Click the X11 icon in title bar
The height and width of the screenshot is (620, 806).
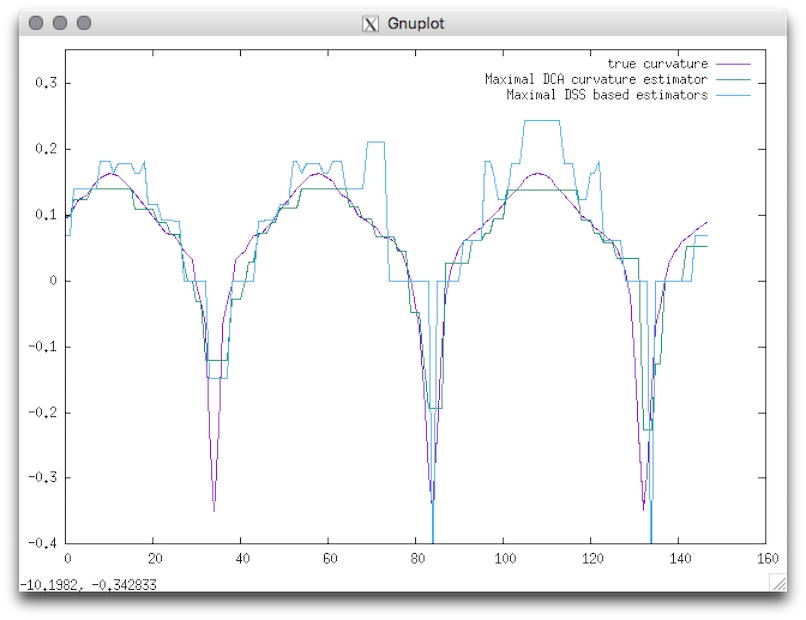370,23
